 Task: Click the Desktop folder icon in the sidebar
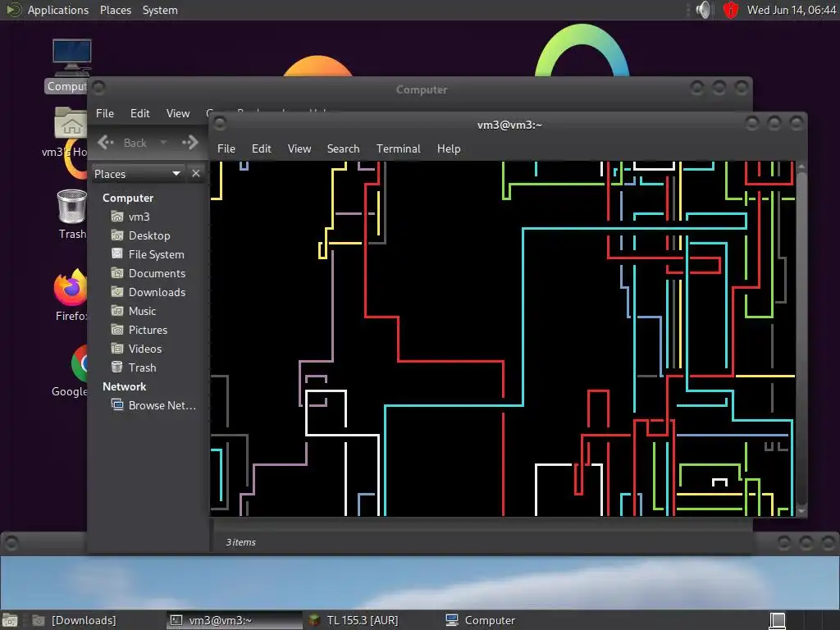coord(116,235)
